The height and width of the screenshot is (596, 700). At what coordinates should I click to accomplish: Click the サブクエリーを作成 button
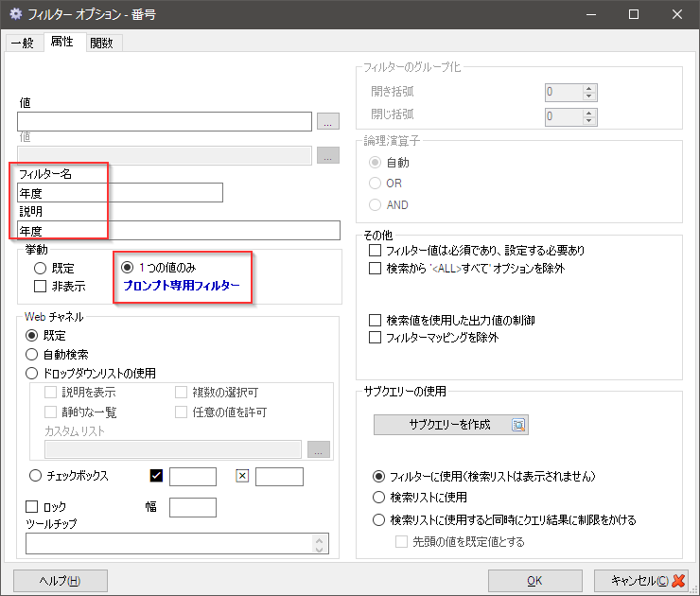pyautogui.click(x=451, y=425)
